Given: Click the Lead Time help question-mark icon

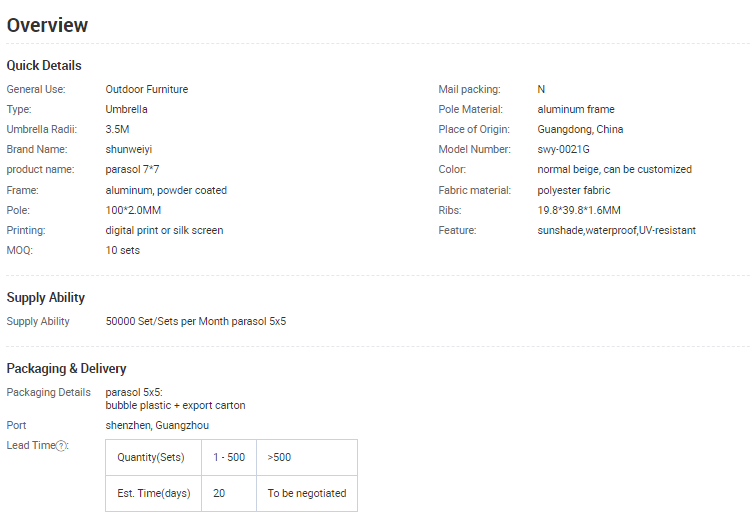Looking at the screenshot, I should point(62,446).
